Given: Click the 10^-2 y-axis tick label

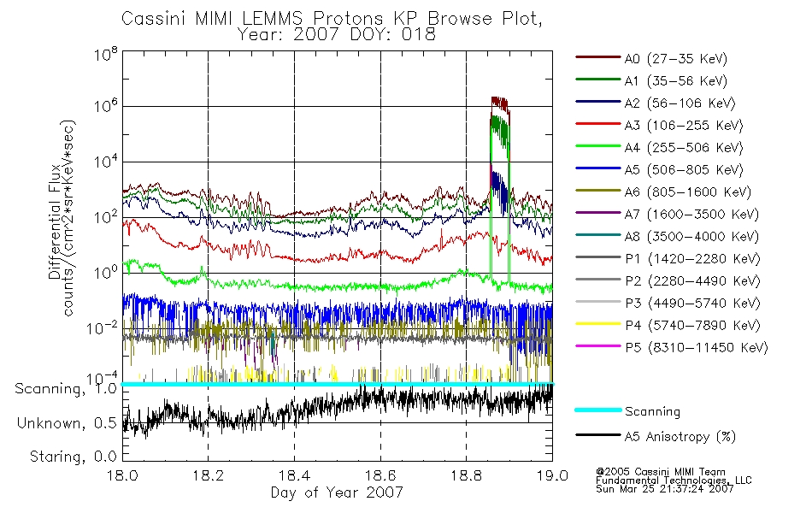Looking at the screenshot, I should point(102,327).
